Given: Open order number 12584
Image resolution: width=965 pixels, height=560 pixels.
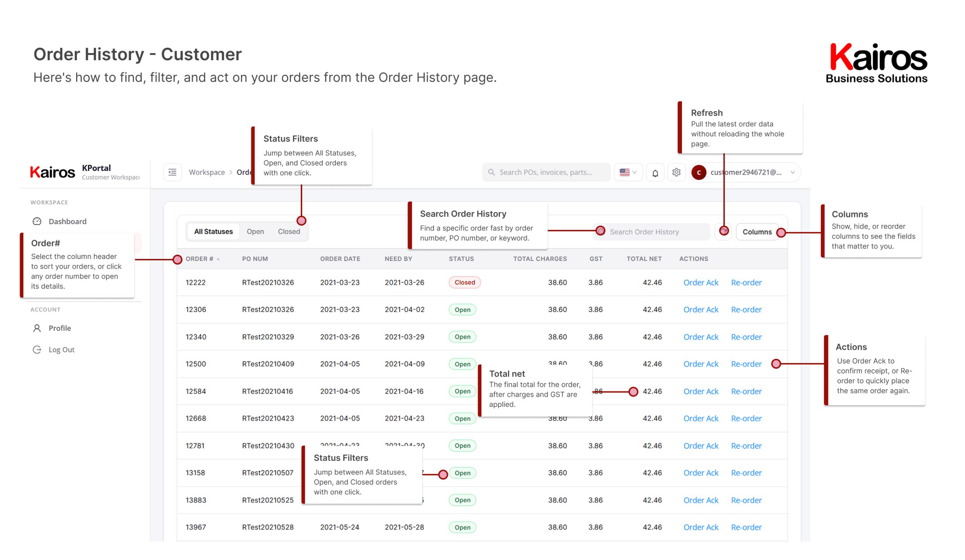Looking at the screenshot, I should [x=196, y=391].
